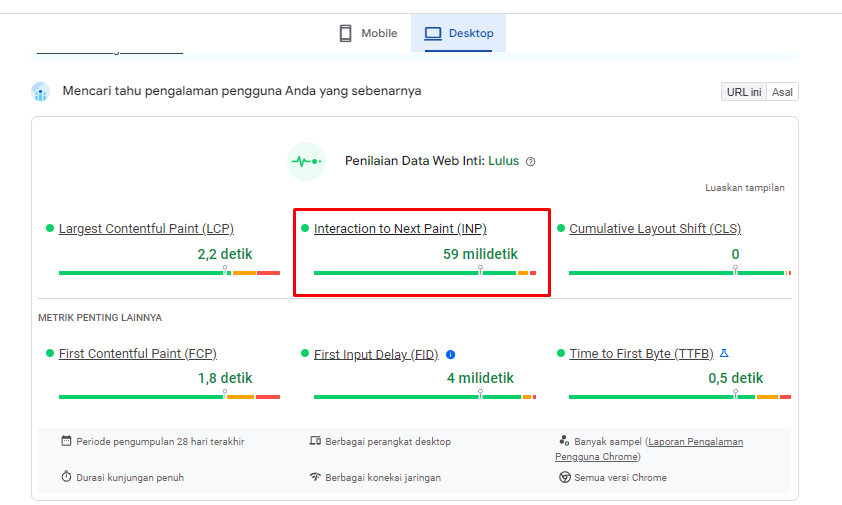Open First Input Delay (FID) link
This screenshot has height=505, width=842.
click(x=376, y=355)
